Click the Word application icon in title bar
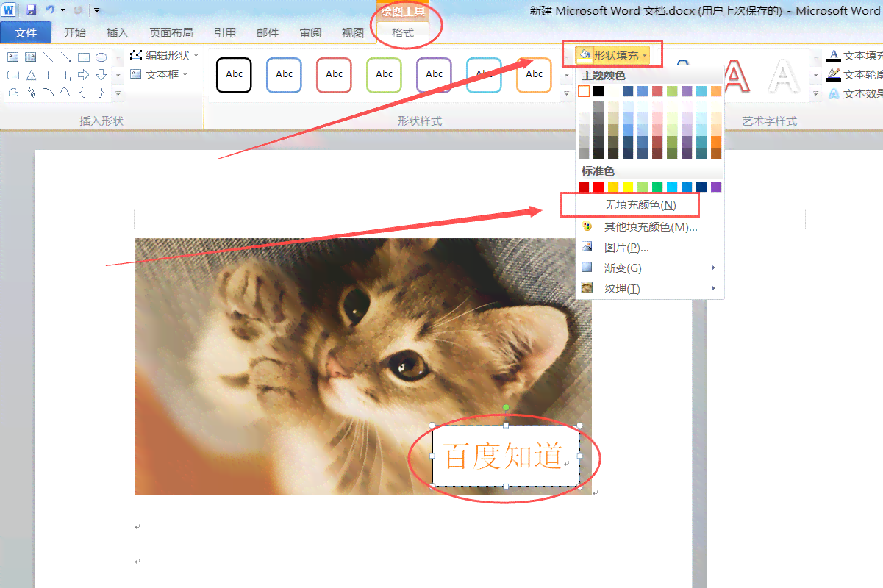The height and width of the screenshot is (588, 883). click(9, 10)
